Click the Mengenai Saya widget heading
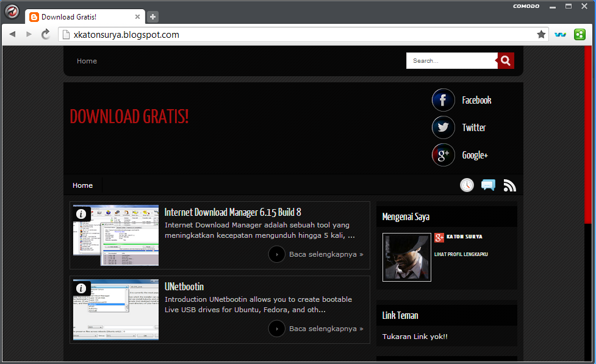This screenshot has height=364, width=596. (x=406, y=217)
